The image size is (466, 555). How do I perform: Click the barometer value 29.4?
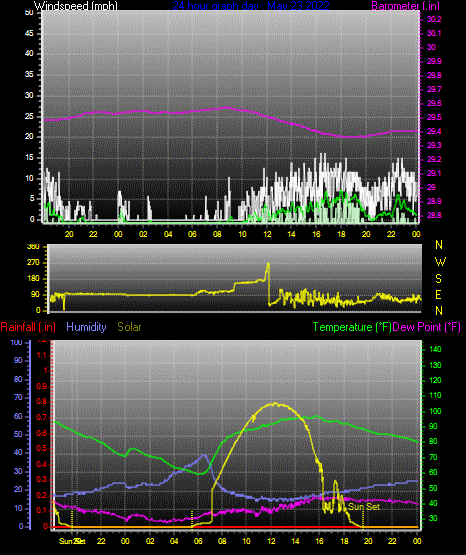coord(434,131)
